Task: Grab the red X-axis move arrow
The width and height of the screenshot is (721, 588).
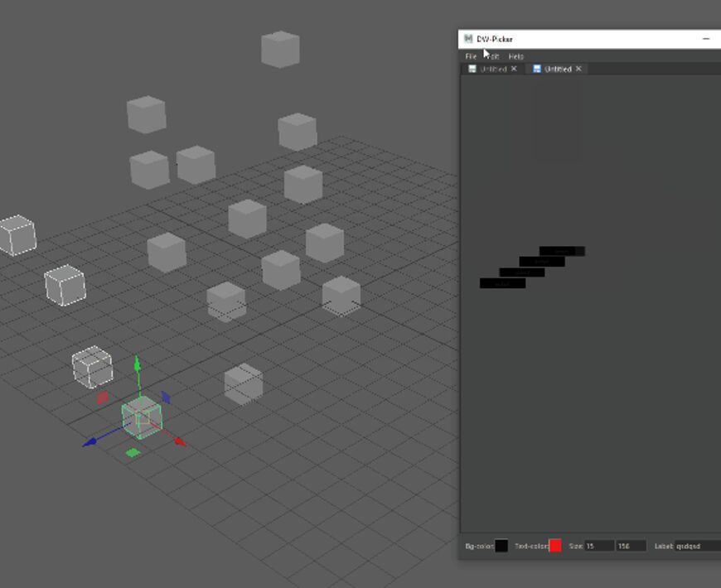Action: [180, 442]
